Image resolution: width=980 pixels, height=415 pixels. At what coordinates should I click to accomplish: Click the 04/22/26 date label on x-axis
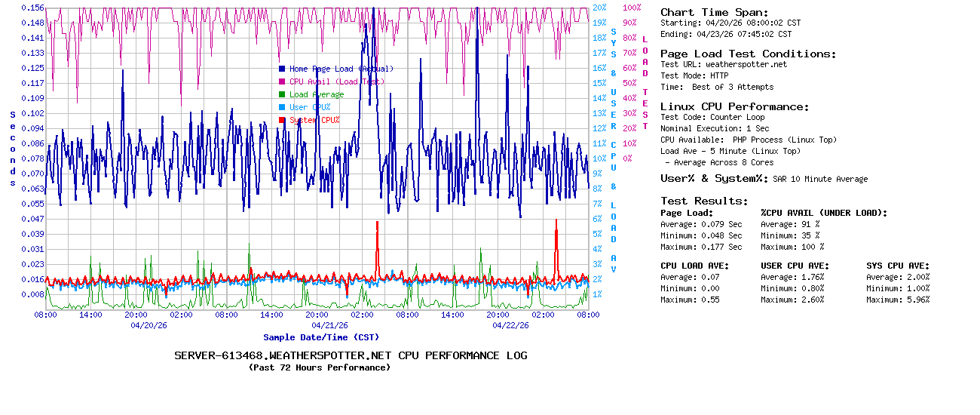coord(510,325)
